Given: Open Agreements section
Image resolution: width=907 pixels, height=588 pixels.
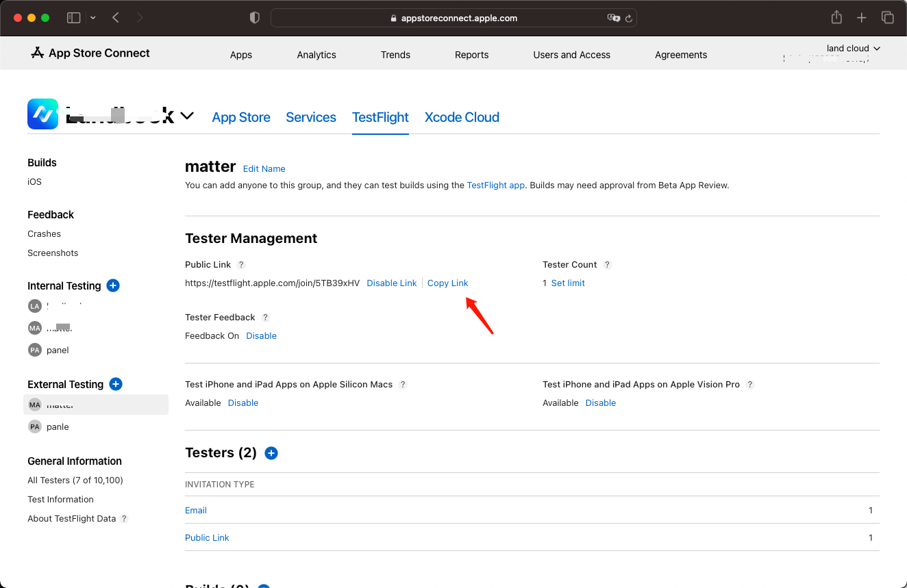Looking at the screenshot, I should tap(681, 55).
